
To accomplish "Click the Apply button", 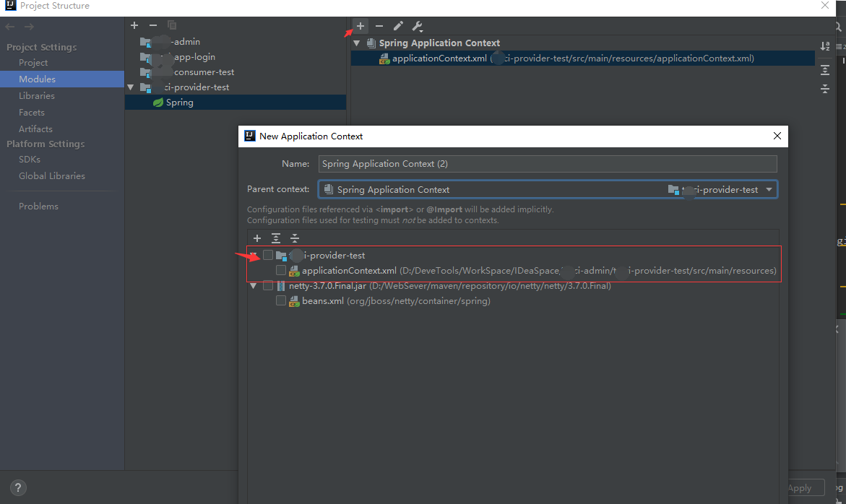I will click(804, 487).
